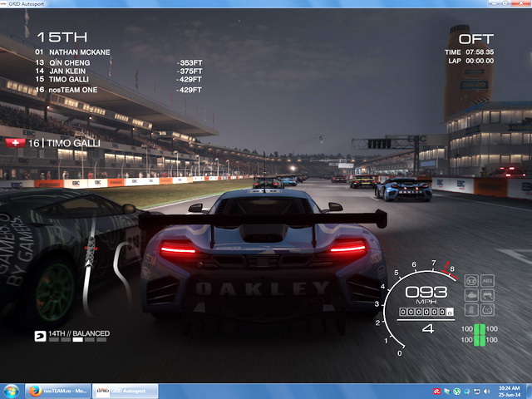Switch to the nosTEAM.ro taskbar window
The width and height of the screenshot is (532, 399).
click(65, 391)
